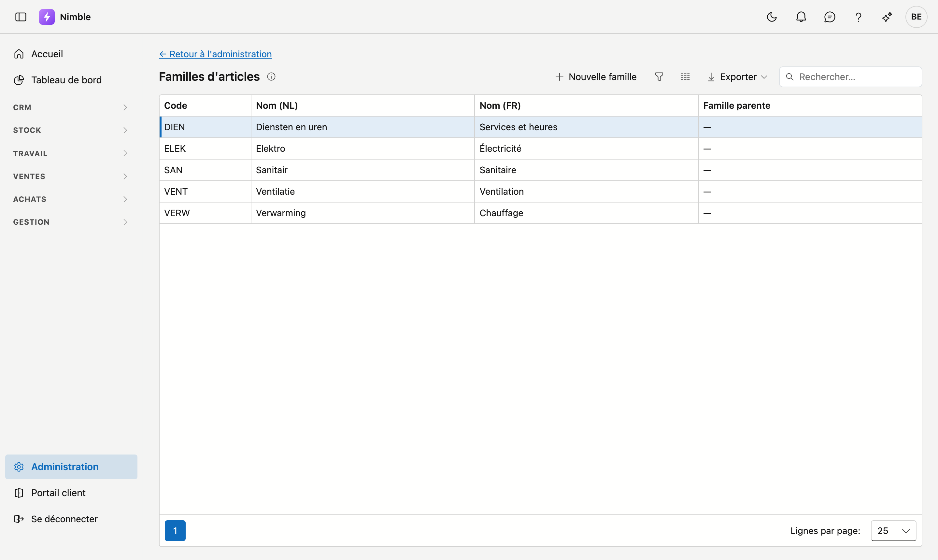Expand the STOCK sidebar section
The image size is (938, 560).
click(71, 130)
